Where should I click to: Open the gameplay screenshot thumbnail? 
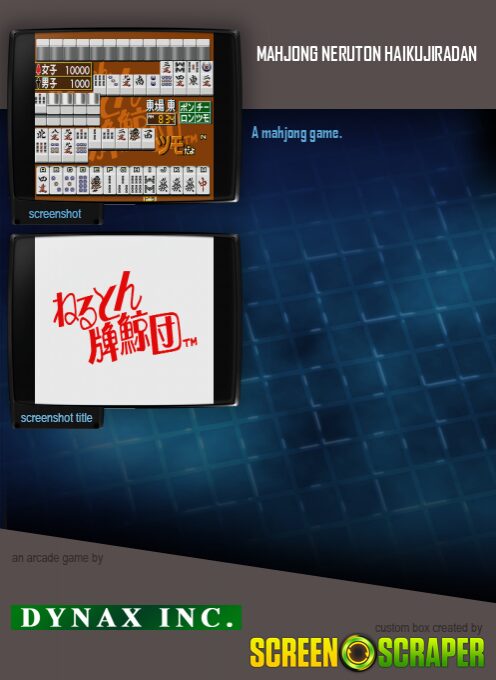tap(124, 116)
